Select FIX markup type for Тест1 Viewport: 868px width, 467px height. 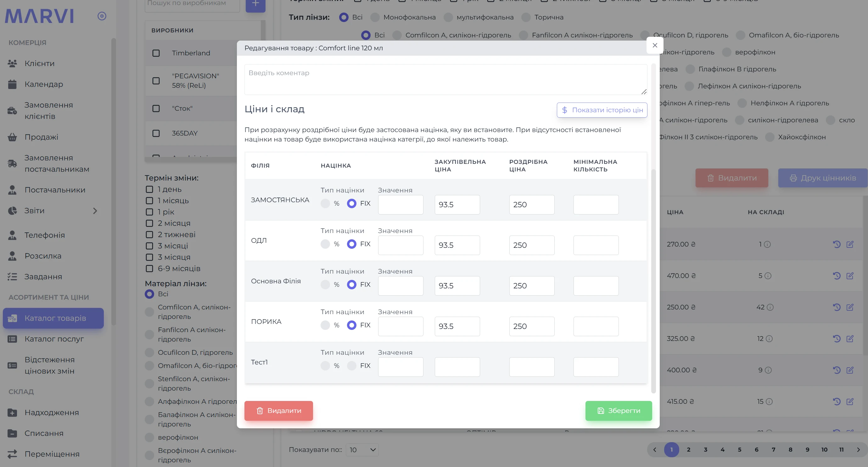click(x=351, y=366)
